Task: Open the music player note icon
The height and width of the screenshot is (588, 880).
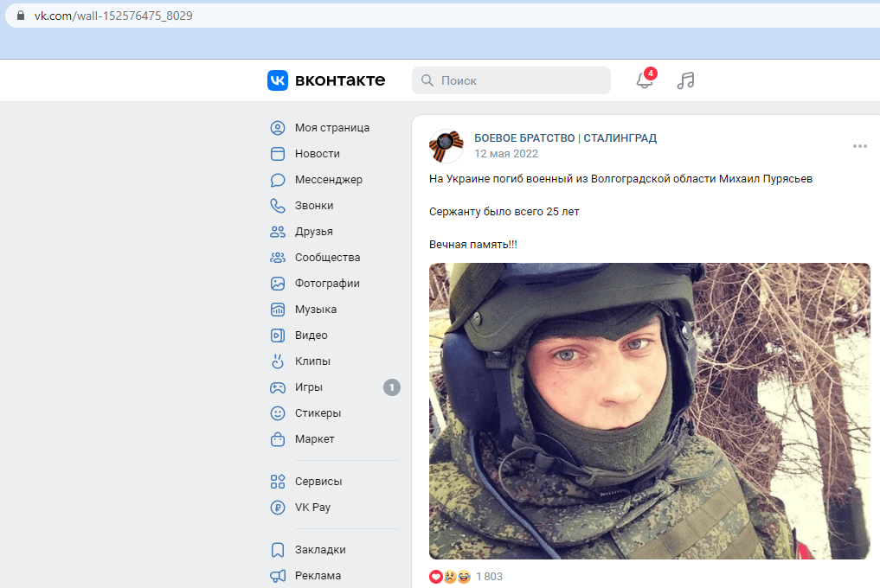Action: 685,80
